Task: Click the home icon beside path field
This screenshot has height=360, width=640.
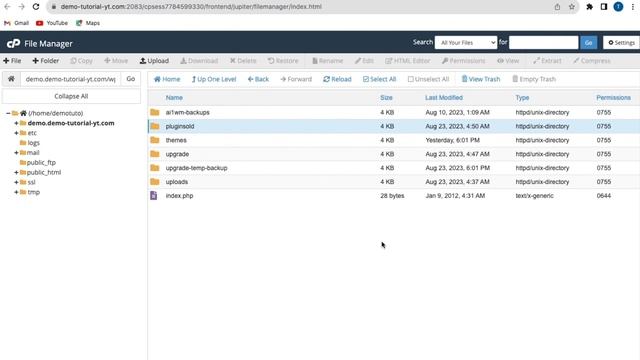Action: pyautogui.click(x=11, y=79)
